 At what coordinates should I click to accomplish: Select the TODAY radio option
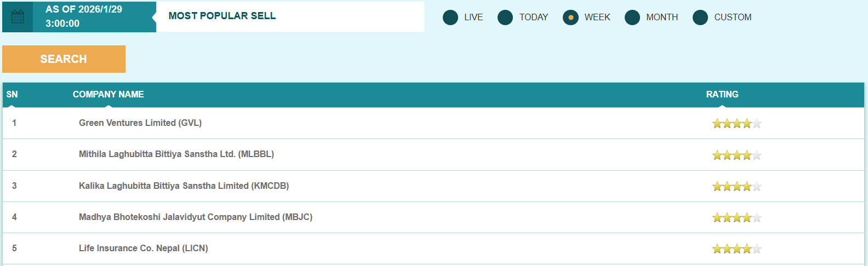click(x=505, y=18)
